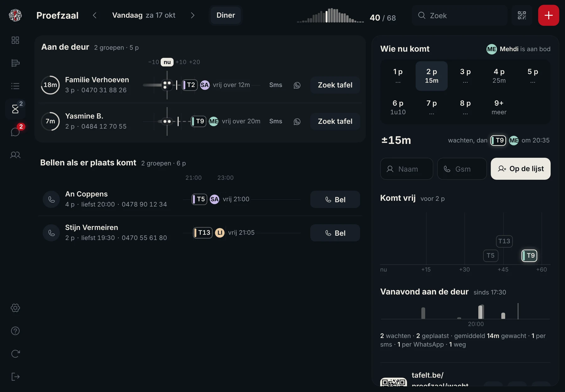Open the Diner service selector
Image resolution: width=565 pixels, height=392 pixels.
pos(226,15)
